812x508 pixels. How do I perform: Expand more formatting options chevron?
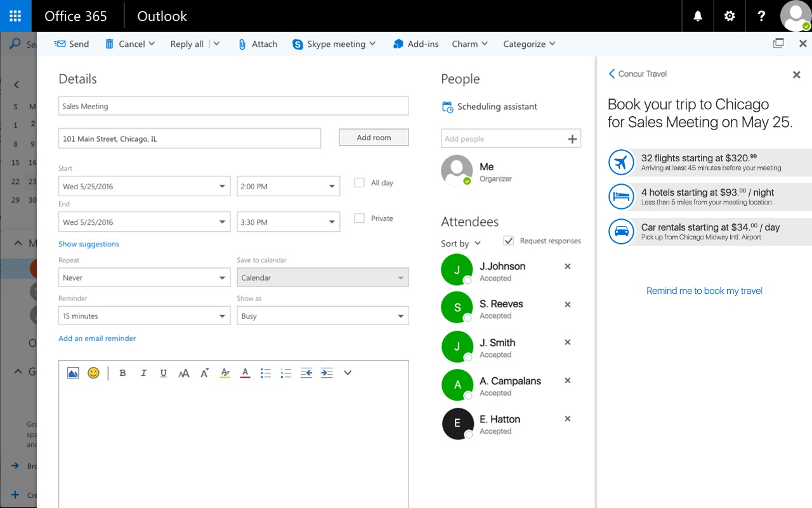(348, 373)
